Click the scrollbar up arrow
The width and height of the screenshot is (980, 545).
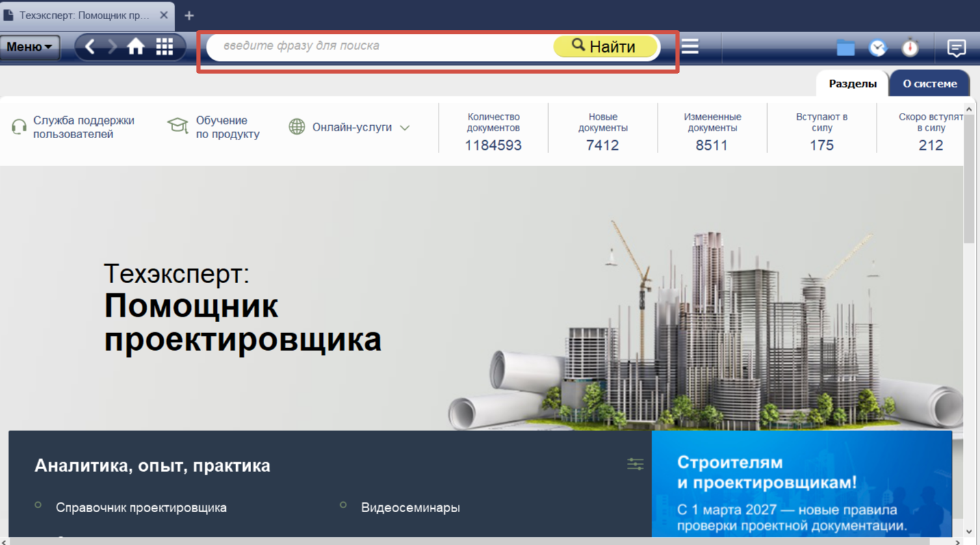[969, 109]
